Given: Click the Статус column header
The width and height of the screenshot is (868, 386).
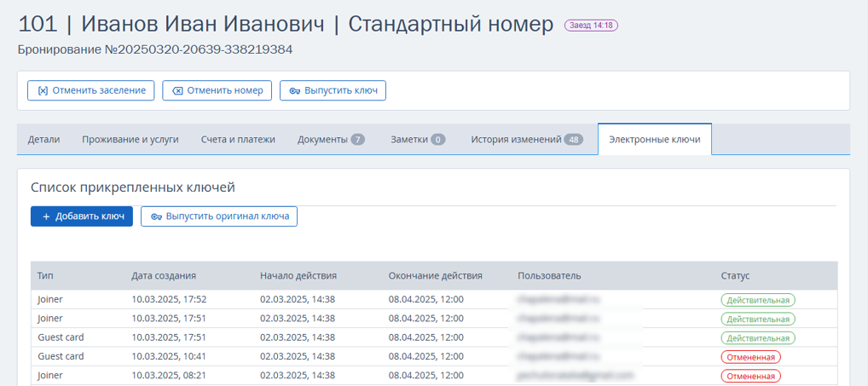Looking at the screenshot, I should (x=735, y=275).
